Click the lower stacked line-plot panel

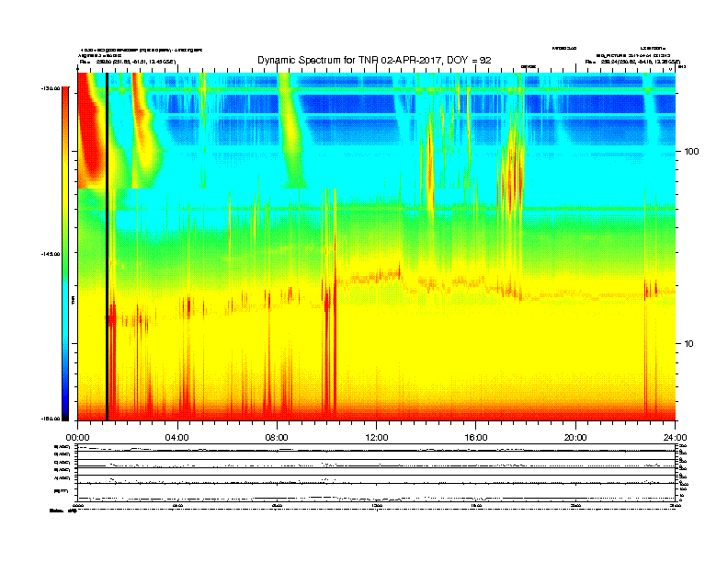pos(376,473)
